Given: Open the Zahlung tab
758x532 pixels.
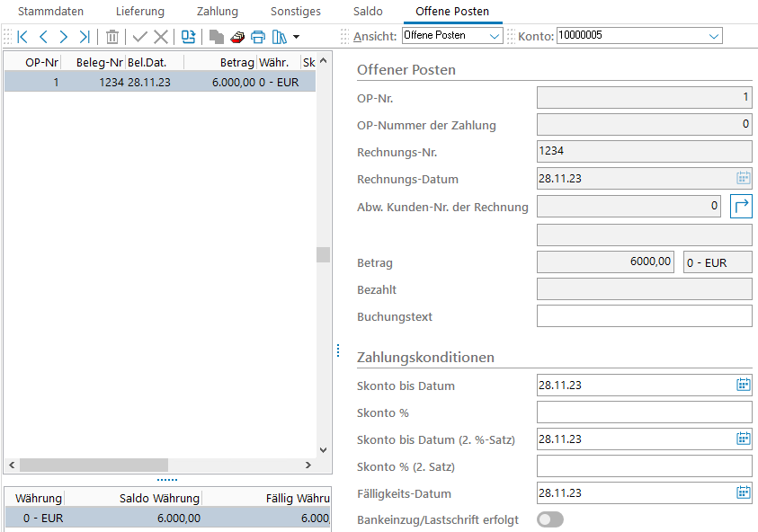Looking at the screenshot, I should 218,12.
